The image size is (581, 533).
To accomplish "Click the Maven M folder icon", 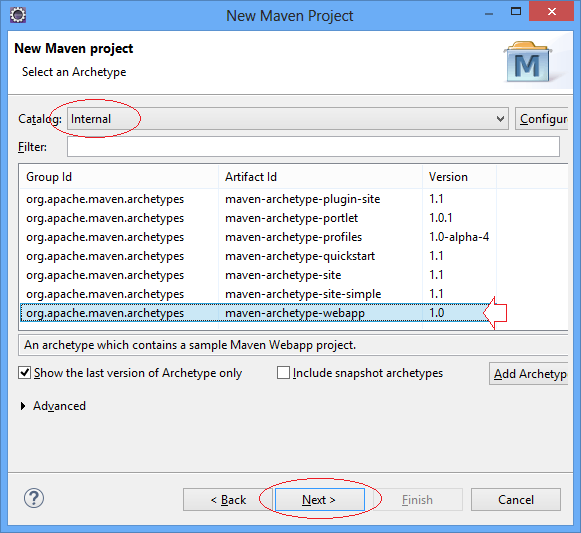I will [x=528, y=62].
